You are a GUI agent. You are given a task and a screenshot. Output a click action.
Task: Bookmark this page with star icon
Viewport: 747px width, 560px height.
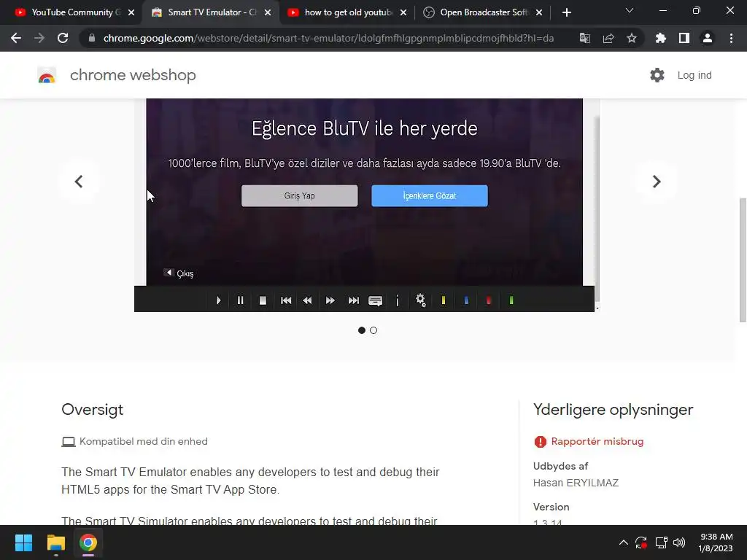pyautogui.click(x=632, y=38)
